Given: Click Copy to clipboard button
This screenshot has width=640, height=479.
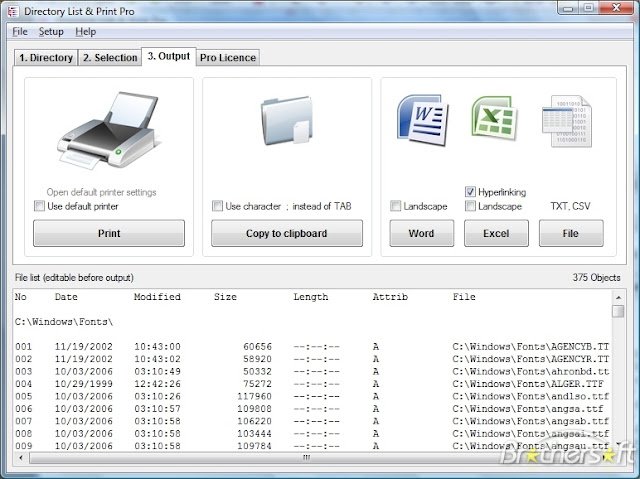Looking at the screenshot, I should (x=287, y=233).
